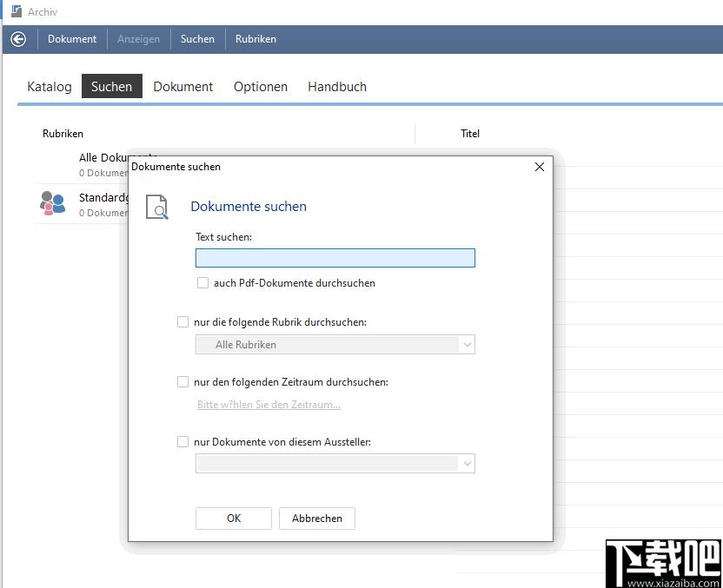Enable auch Pdf-Dokumente durchsuchen checkbox
Image resolution: width=723 pixels, height=588 pixels.
202,283
